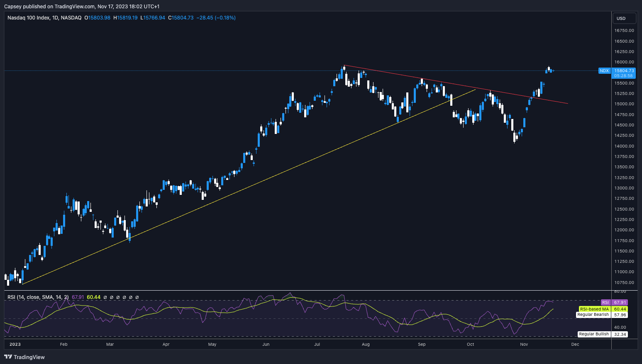Click the 16000.00 level on the price axis
642x364 pixels.
point(624,62)
